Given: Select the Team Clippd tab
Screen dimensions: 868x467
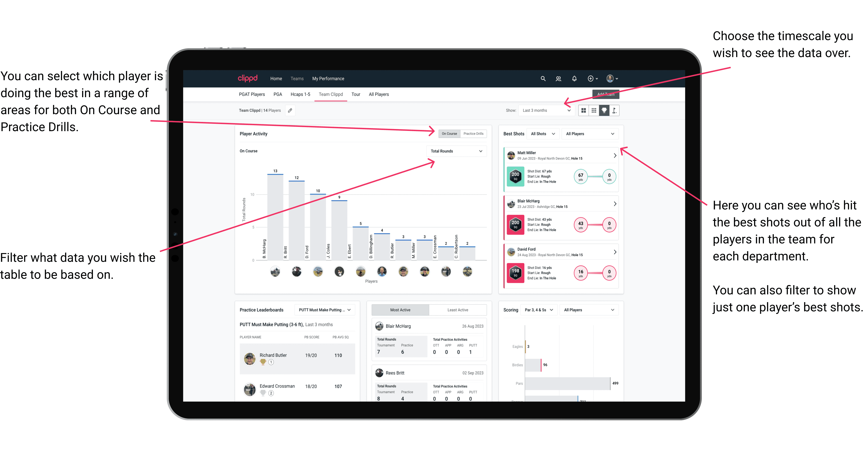Looking at the screenshot, I should tap(331, 95).
